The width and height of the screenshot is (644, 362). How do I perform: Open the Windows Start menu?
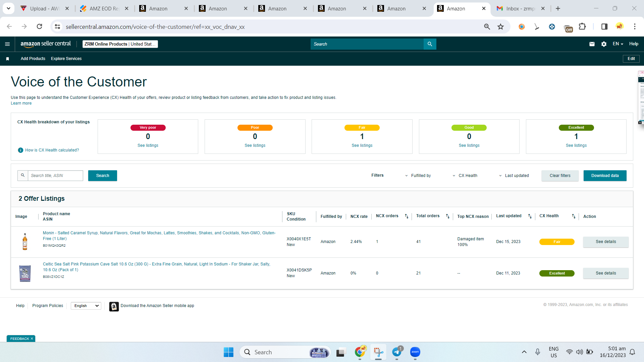(228, 352)
